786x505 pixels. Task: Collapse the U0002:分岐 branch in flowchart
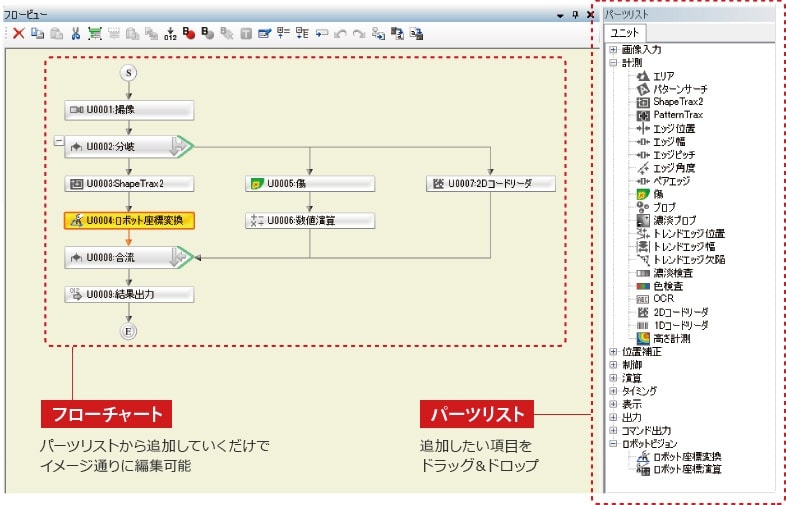click(x=57, y=141)
